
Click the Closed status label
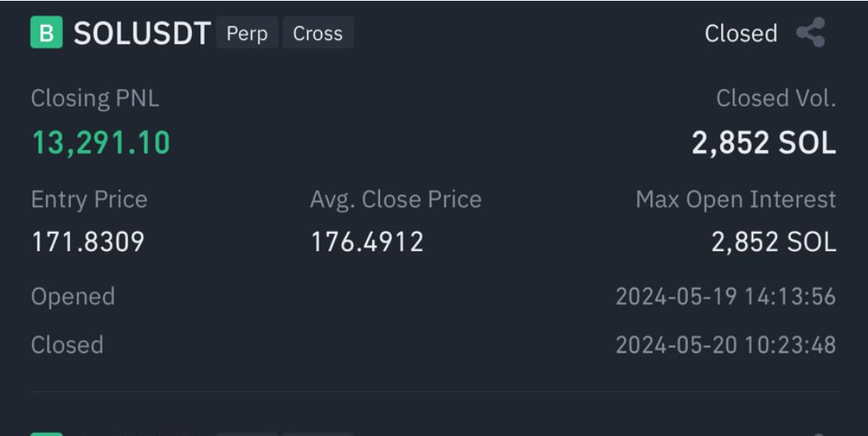(741, 33)
